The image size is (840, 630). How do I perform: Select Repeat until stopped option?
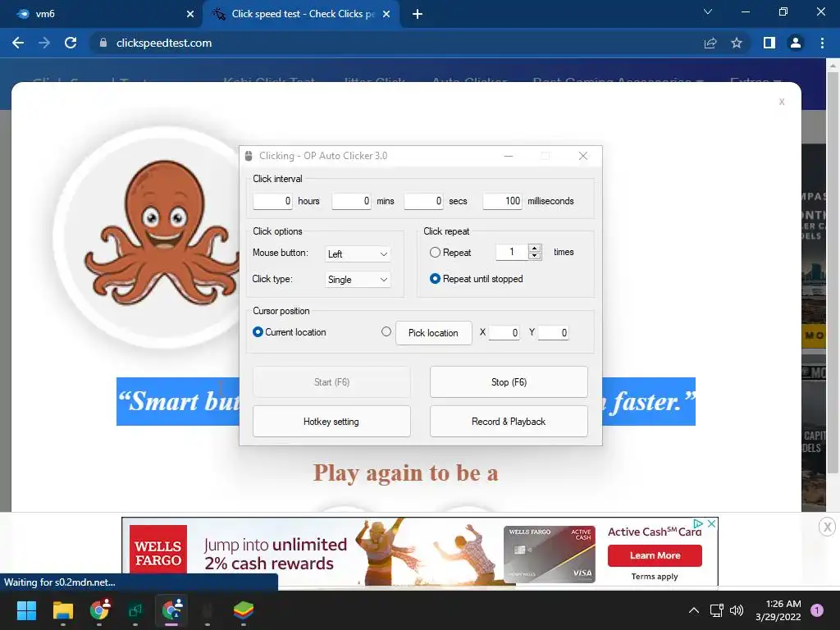(435, 279)
